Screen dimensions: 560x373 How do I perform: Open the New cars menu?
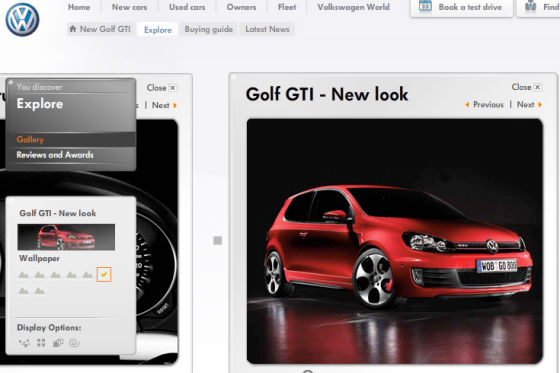click(x=129, y=7)
